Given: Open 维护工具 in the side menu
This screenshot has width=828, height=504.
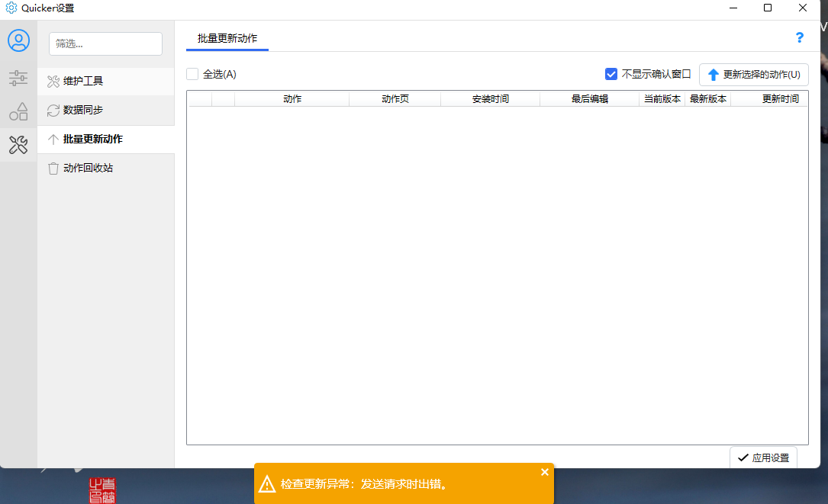Looking at the screenshot, I should [105, 82].
